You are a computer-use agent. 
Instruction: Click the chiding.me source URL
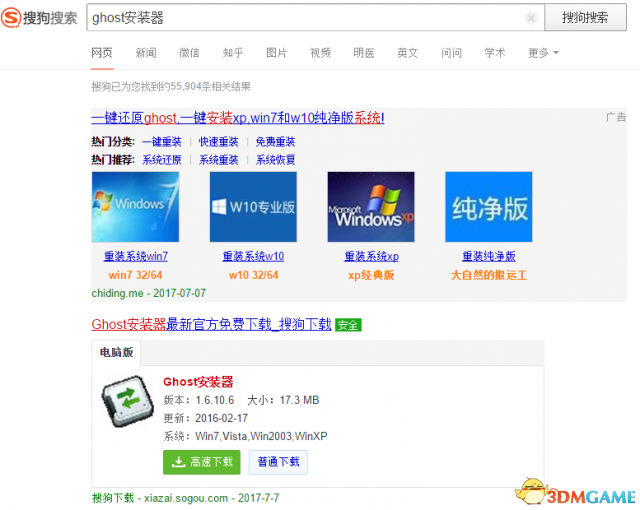coord(118,293)
